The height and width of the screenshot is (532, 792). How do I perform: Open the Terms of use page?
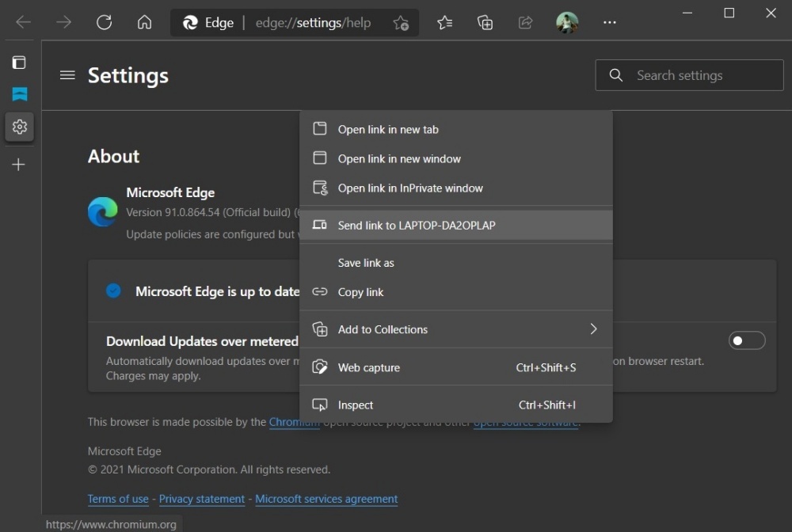tap(117, 499)
